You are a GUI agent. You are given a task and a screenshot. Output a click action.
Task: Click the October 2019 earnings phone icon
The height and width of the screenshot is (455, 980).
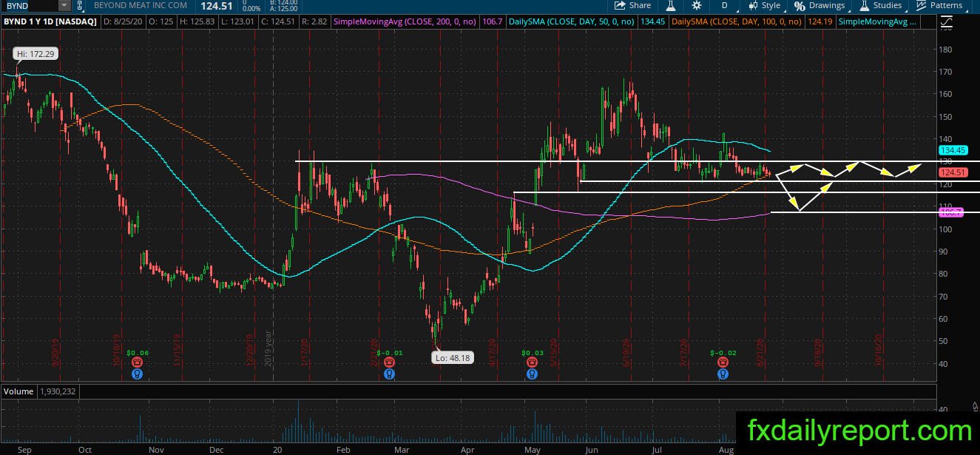point(137,363)
